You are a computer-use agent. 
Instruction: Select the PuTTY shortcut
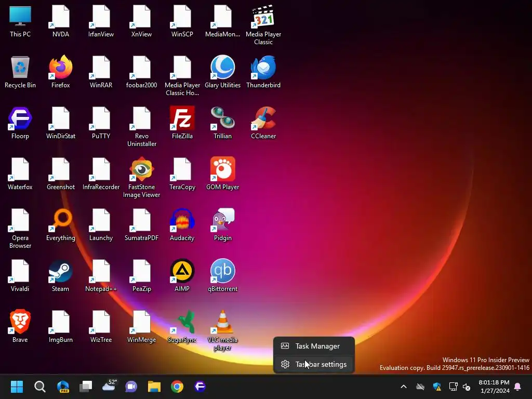pyautogui.click(x=101, y=123)
